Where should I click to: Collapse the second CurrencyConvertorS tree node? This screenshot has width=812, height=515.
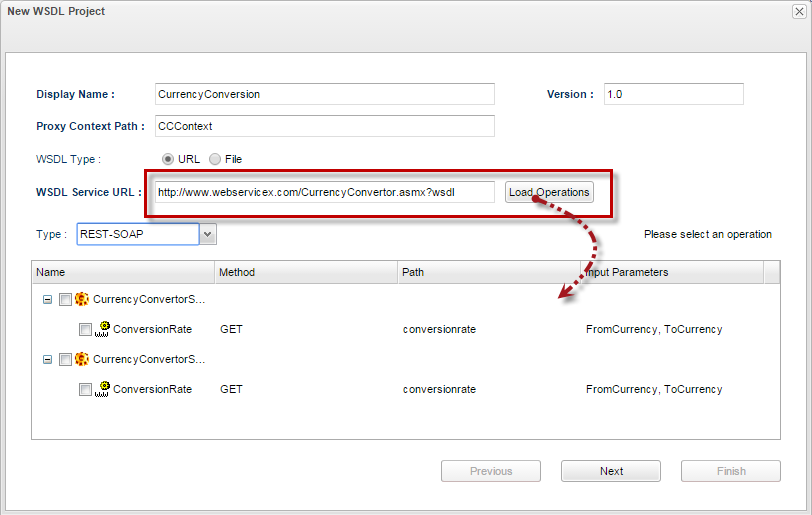[x=47, y=360]
